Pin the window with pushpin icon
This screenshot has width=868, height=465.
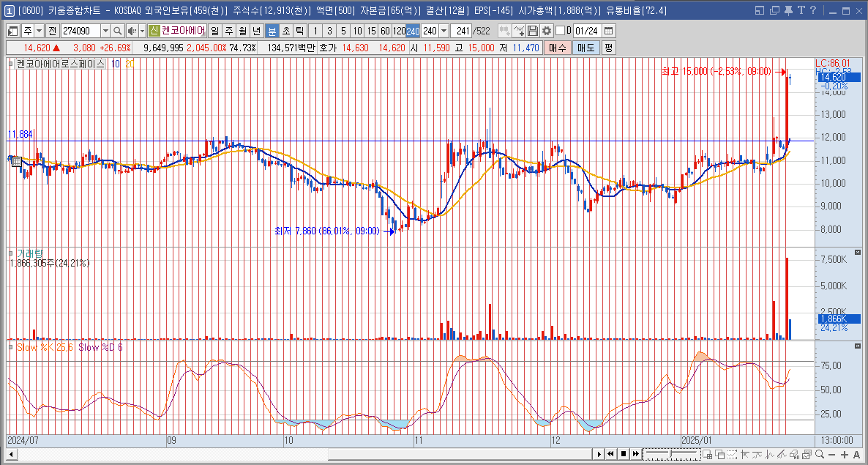(x=790, y=10)
